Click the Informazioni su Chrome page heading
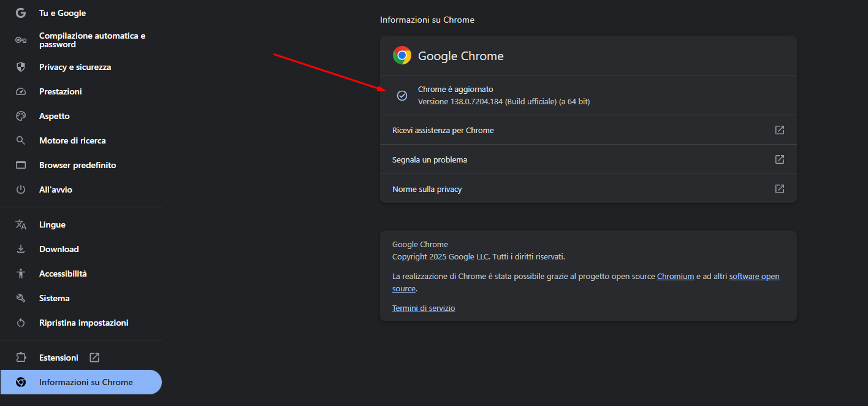The width and height of the screenshot is (868, 406). (427, 20)
